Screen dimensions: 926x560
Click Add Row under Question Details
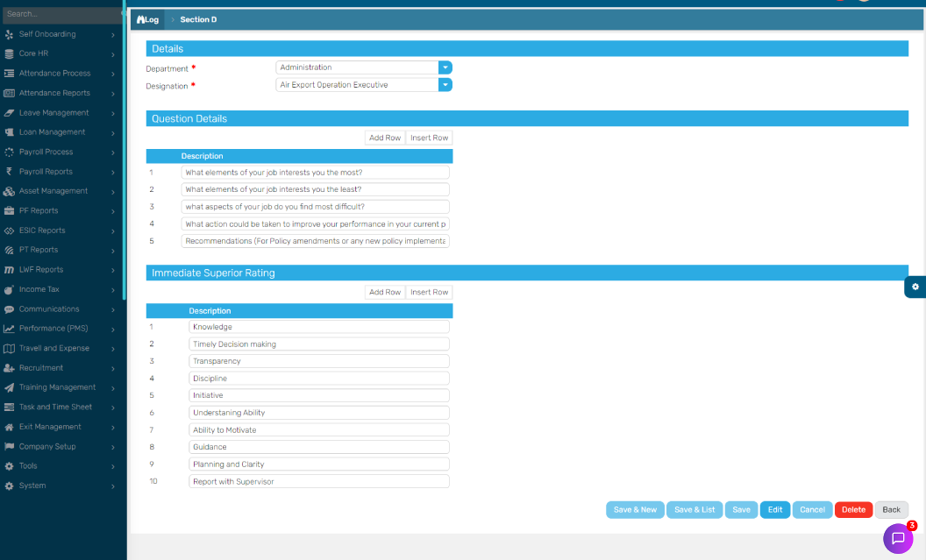[x=385, y=138]
